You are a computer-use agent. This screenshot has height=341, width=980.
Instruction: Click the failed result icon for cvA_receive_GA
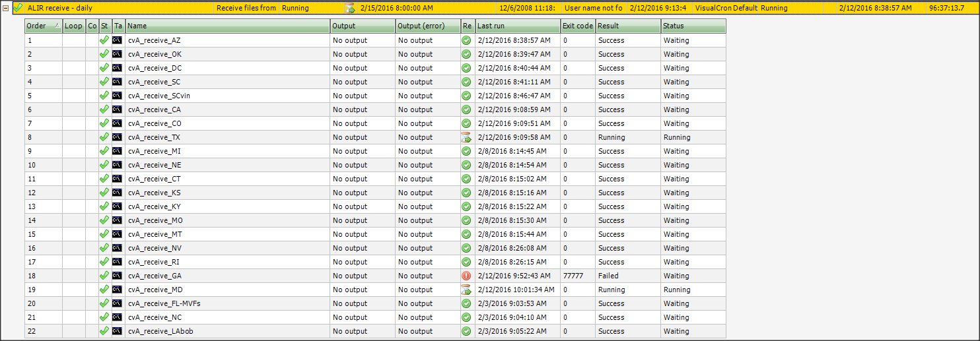pos(466,276)
